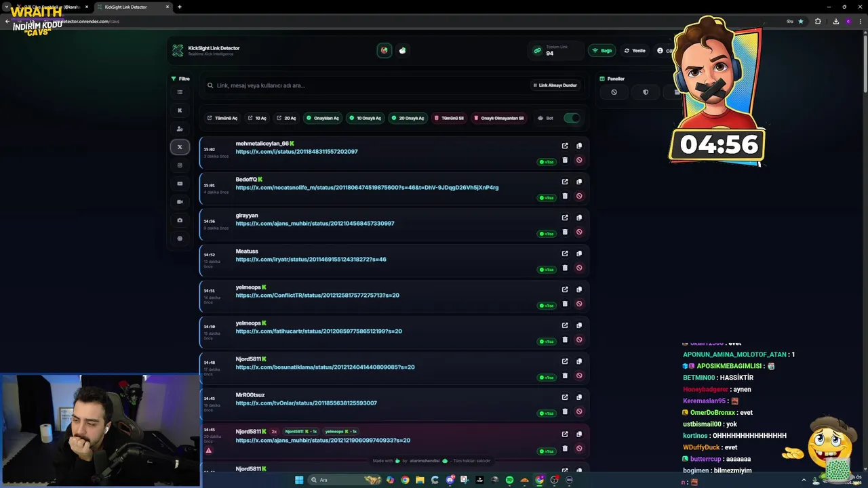The width and height of the screenshot is (868, 488).
Task: Delete the girayyan link entry
Action: [565, 232]
